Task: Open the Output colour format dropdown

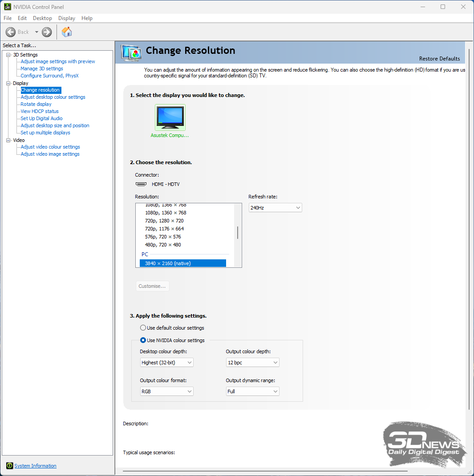Action: 167,391
